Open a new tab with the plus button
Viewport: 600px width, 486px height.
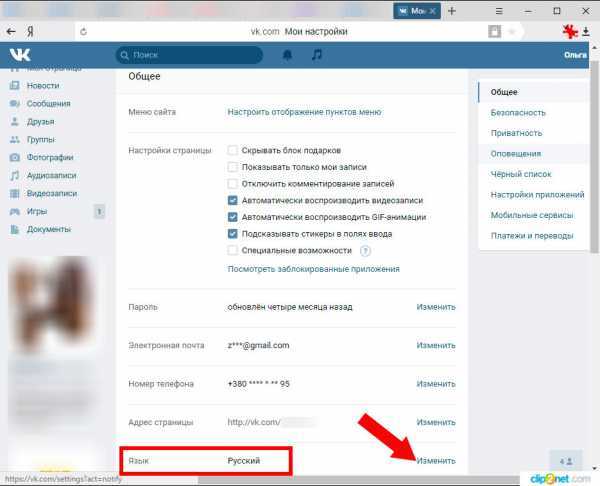[452, 11]
